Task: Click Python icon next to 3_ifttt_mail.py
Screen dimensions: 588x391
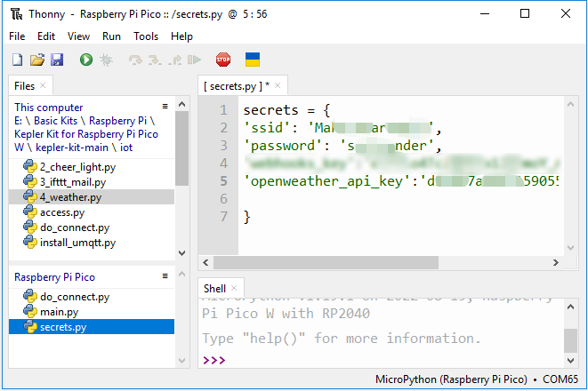Action: coord(30,181)
